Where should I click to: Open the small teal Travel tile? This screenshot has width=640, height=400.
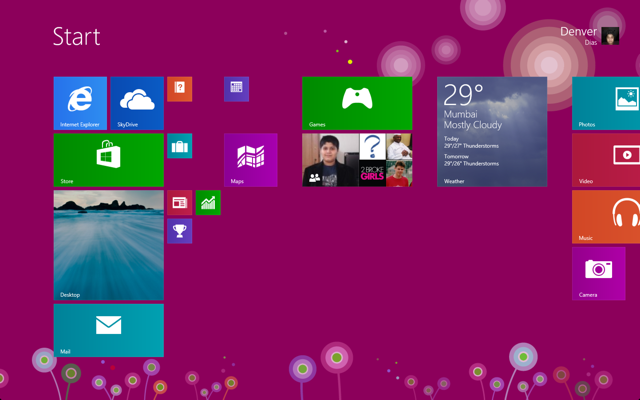(180, 146)
